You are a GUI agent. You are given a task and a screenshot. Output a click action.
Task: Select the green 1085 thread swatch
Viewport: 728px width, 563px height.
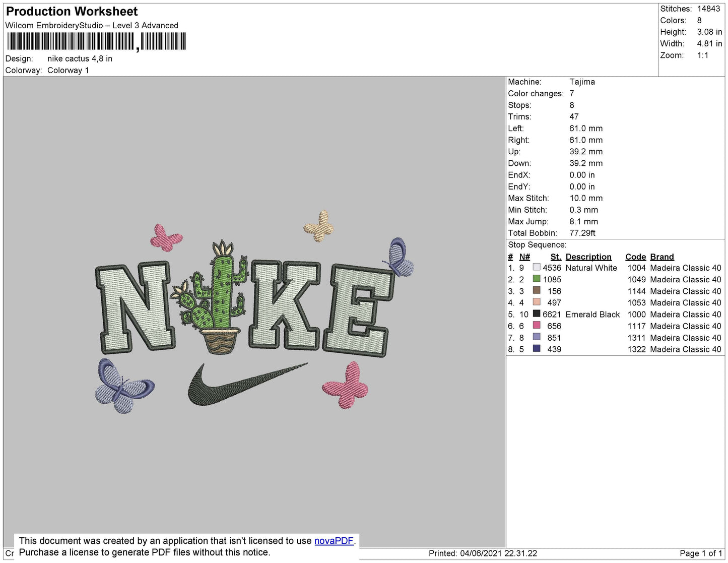tap(537, 279)
